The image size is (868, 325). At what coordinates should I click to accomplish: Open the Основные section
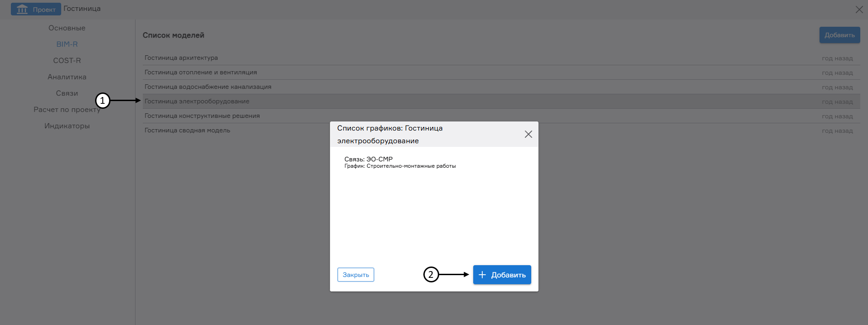coord(67,28)
